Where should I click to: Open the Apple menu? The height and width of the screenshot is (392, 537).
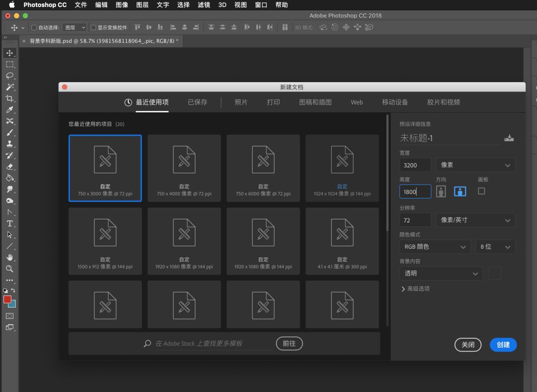click(x=12, y=4)
